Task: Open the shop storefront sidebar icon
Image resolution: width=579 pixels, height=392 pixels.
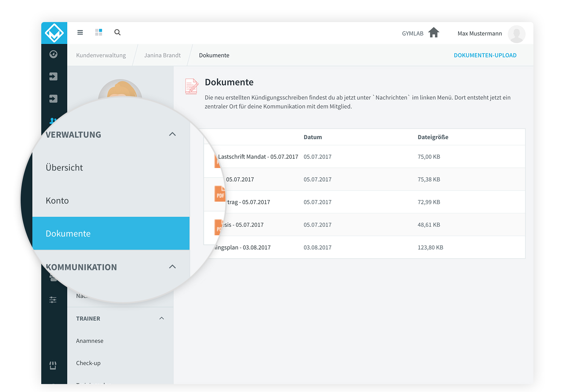Action: [53, 365]
